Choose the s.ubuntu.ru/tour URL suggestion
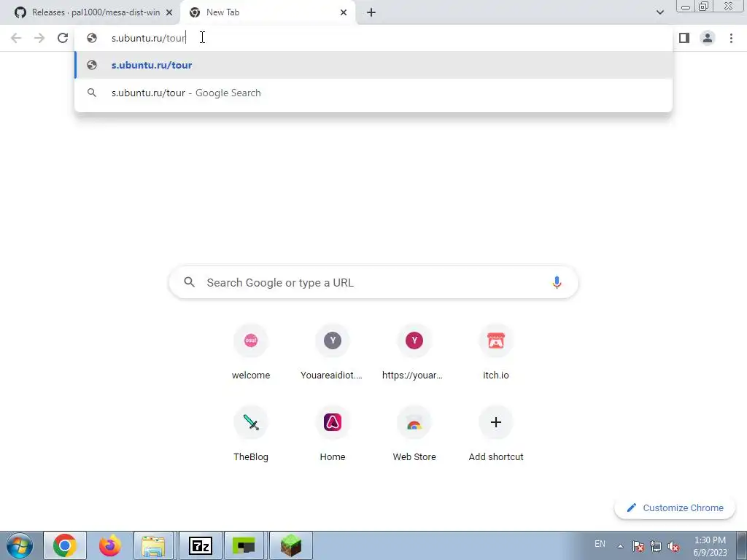Image resolution: width=747 pixels, height=560 pixels. tap(373, 65)
